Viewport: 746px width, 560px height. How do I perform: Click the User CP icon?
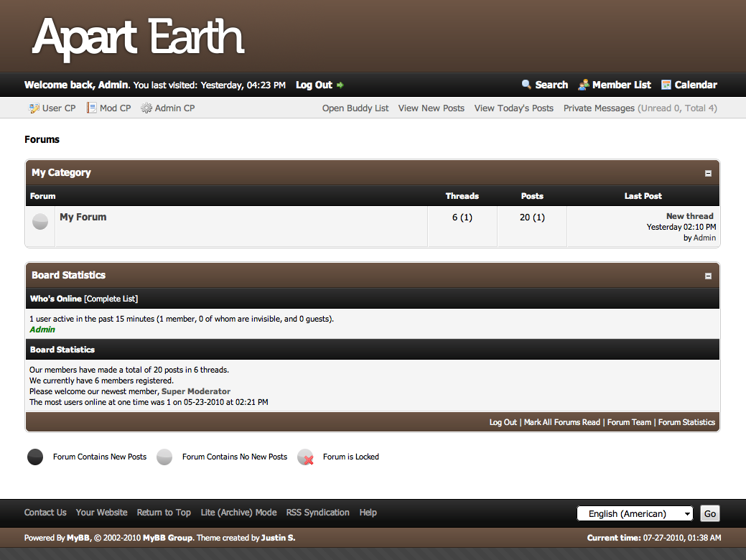34,108
